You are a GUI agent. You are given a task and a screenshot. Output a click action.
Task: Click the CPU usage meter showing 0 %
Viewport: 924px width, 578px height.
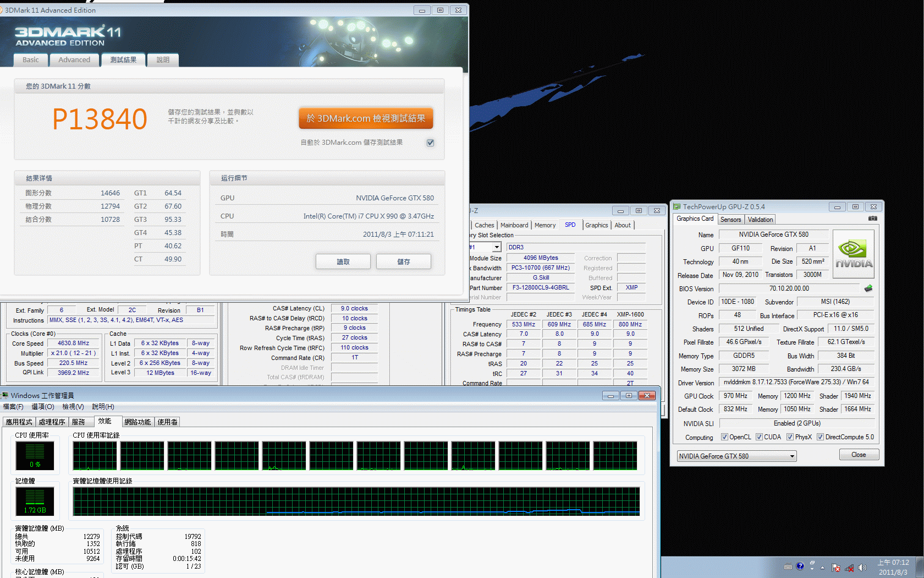pos(35,455)
